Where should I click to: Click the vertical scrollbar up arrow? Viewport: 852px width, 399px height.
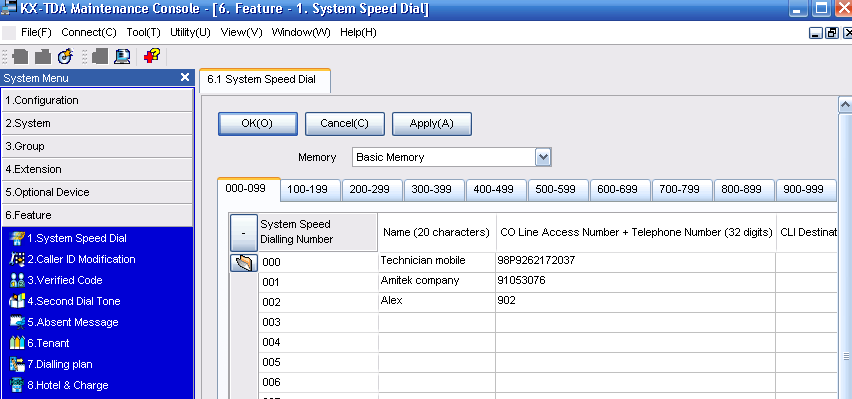pos(845,104)
